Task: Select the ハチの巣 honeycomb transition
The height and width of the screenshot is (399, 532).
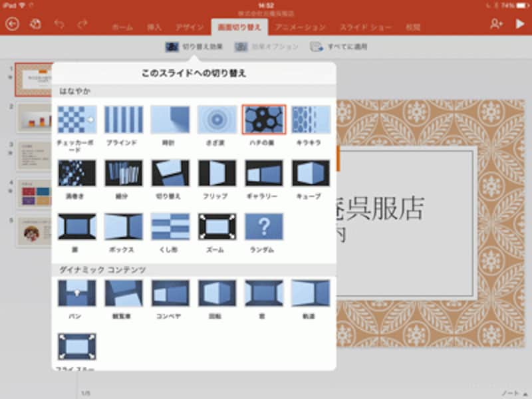Action: coord(264,120)
